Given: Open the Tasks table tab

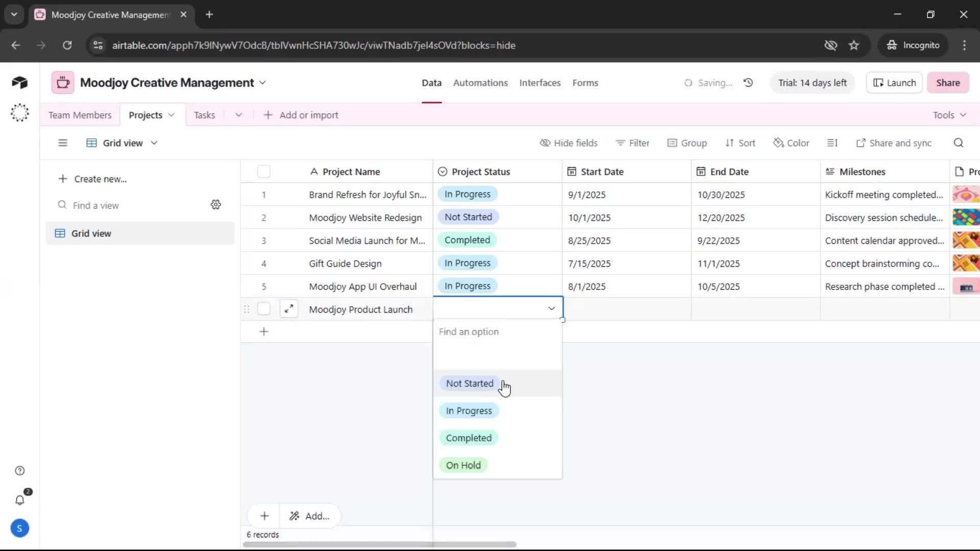Looking at the screenshot, I should 204,115.
